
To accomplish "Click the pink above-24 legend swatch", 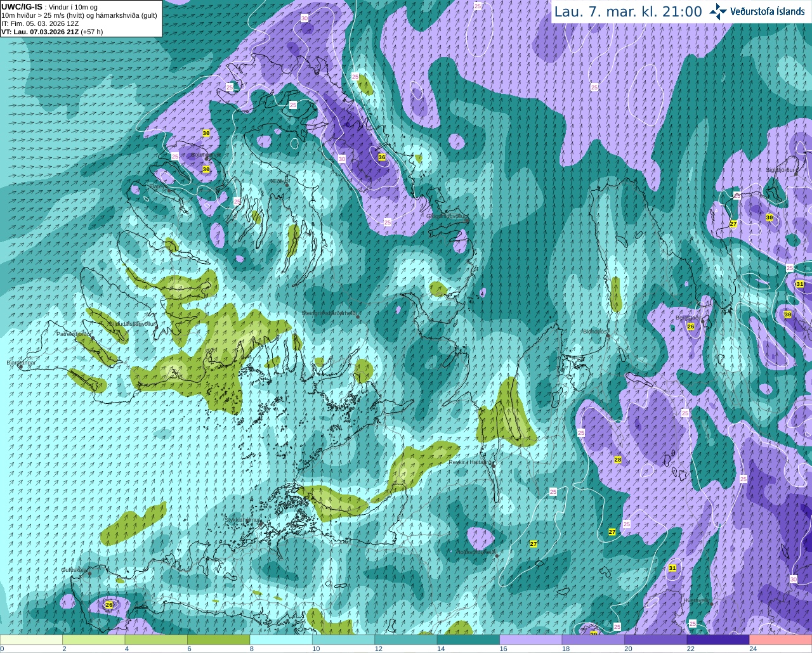I will (780, 639).
